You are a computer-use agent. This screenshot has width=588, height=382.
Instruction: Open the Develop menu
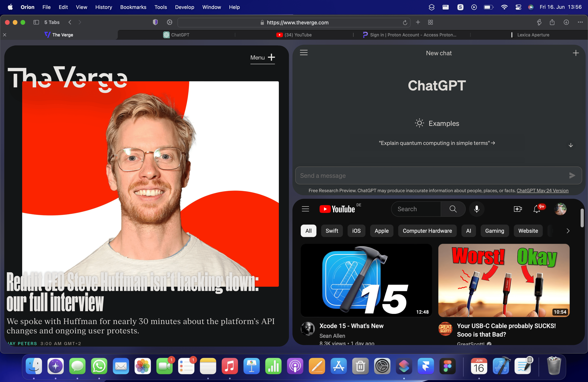(184, 7)
